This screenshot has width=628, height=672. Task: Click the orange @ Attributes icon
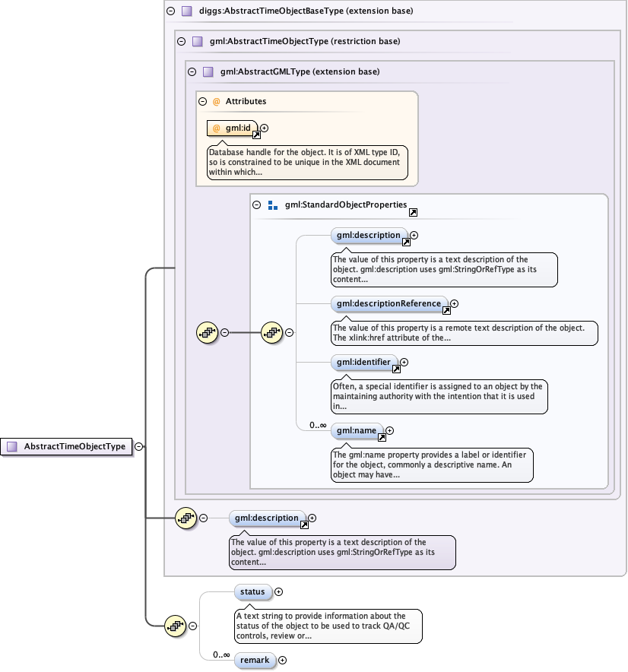pyautogui.click(x=216, y=101)
